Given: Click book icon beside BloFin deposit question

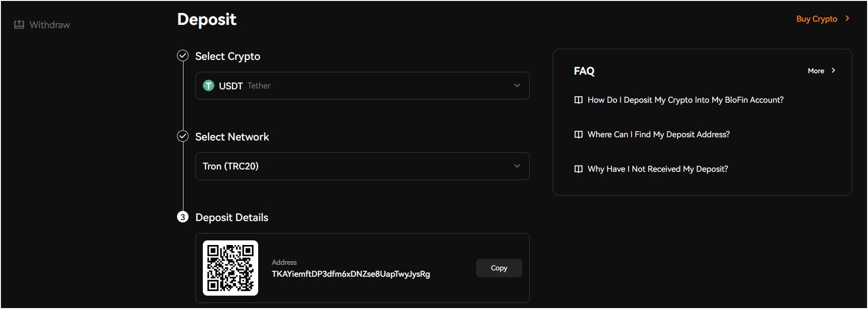Looking at the screenshot, I should (x=579, y=100).
